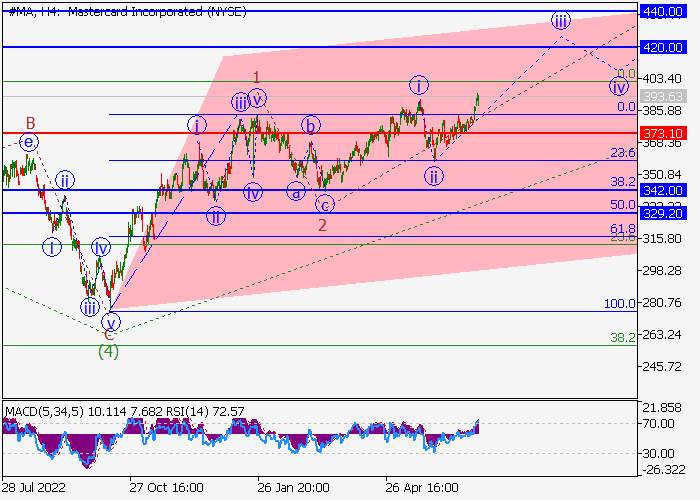Click the 385.88 axis price value

click(x=662, y=111)
